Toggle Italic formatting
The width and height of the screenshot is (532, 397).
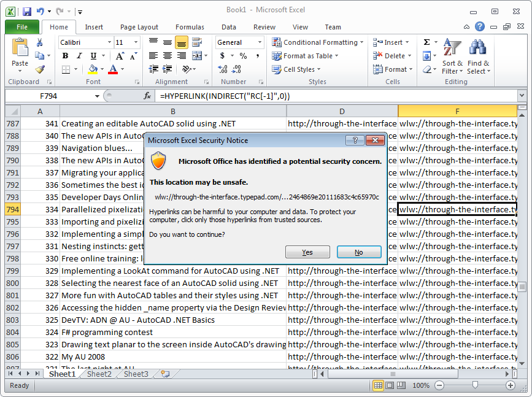pyautogui.click(x=78, y=56)
